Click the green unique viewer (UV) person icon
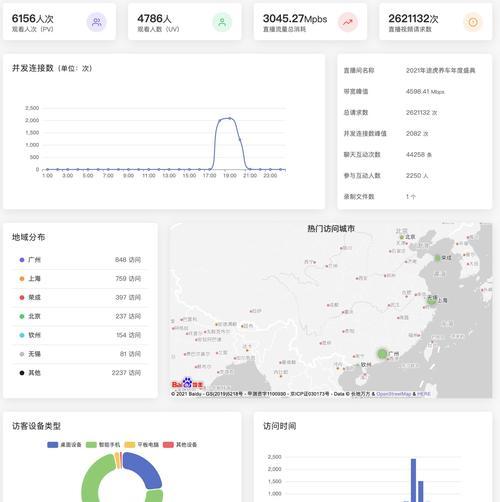500x502 pixels. (222, 22)
